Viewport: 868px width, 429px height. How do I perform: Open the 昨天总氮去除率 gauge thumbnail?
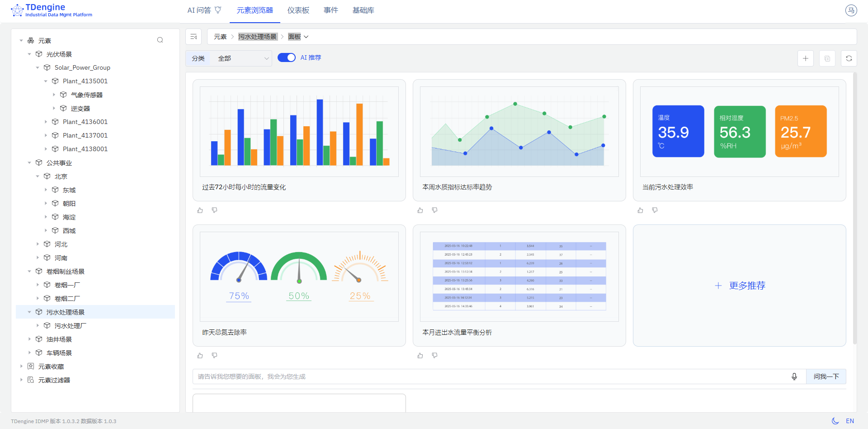299,276
